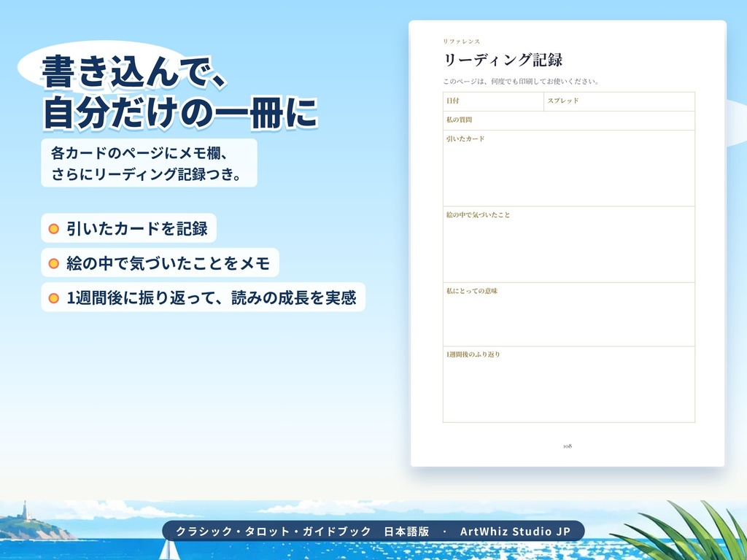This screenshot has width=747, height=560.
Task: Click the headline text '書き込んで、'
Action: point(133,72)
